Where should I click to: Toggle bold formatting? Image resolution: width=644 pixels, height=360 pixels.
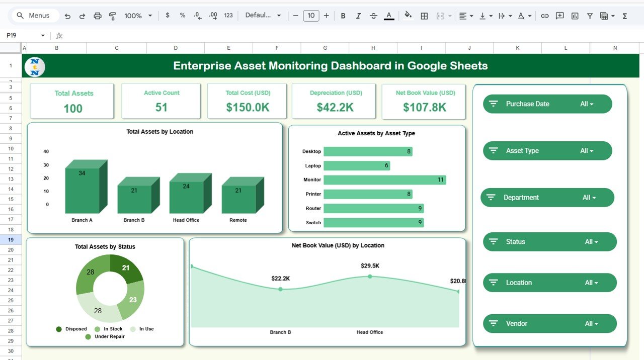(343, 16)
